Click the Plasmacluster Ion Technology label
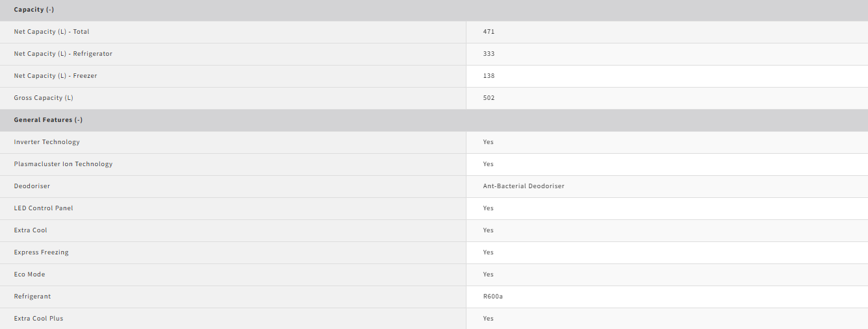Screen dimensions: 868x329 click(63, 164)
